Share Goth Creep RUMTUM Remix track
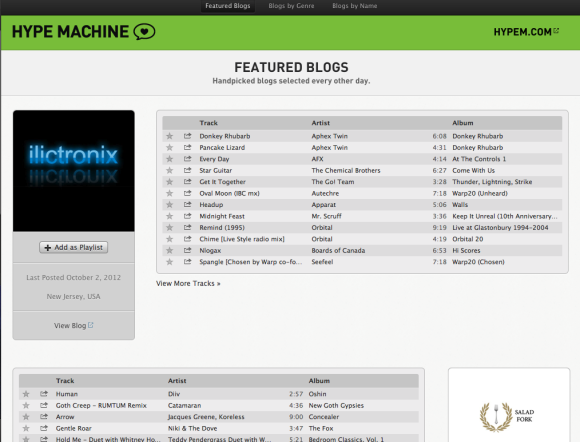This screenshot has height=442, width=580. (44, 405)
